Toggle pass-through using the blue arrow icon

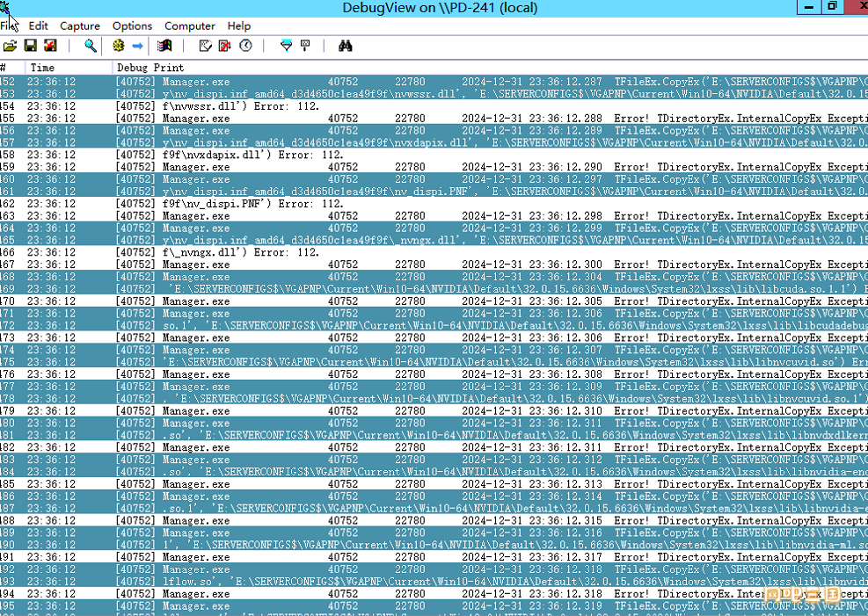138,46
